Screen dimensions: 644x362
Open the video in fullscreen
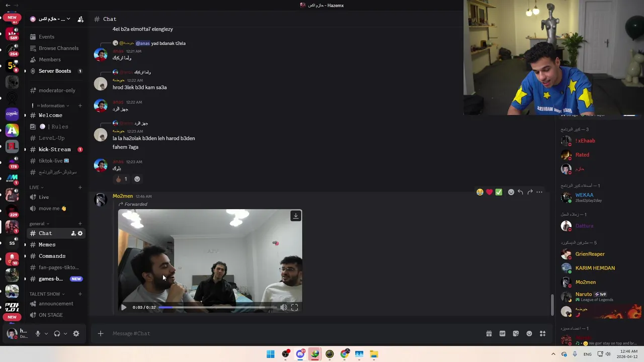pos(294,307)
